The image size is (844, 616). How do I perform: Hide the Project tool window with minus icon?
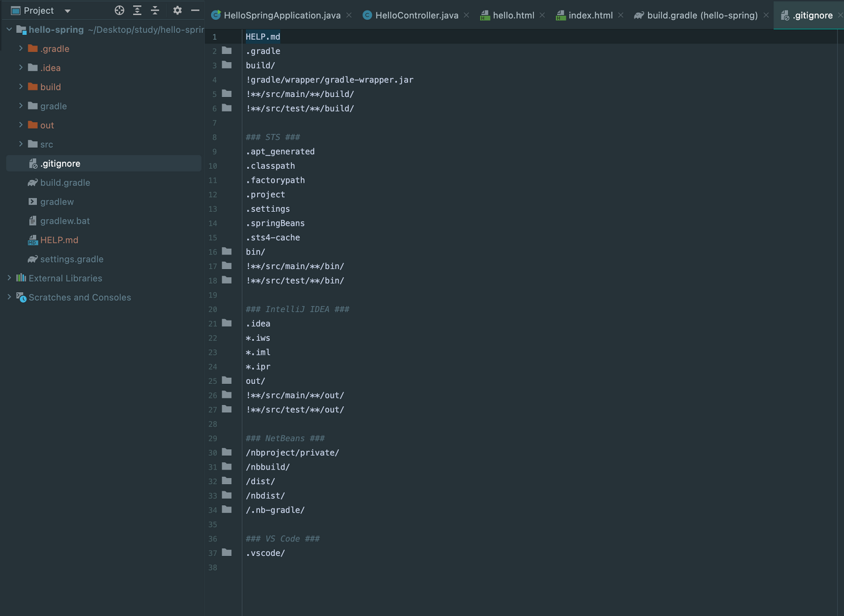pyautogui.click(x=195, y=11)
